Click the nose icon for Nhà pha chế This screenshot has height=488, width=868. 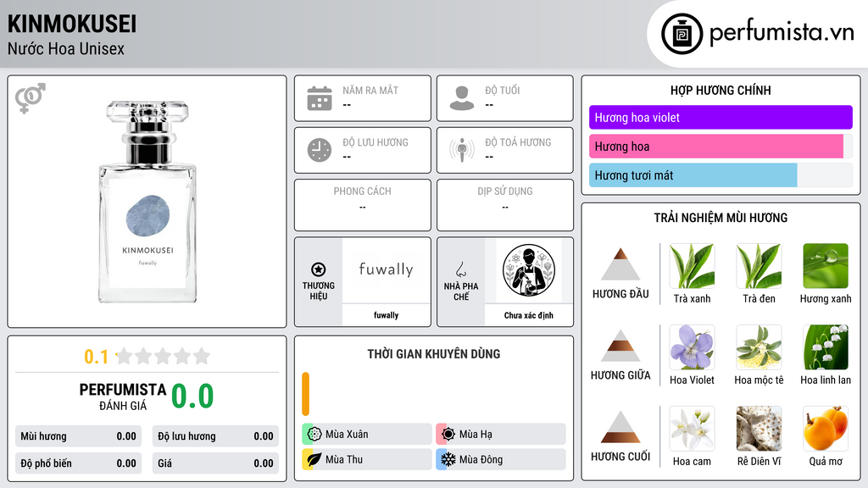[460, 269]
